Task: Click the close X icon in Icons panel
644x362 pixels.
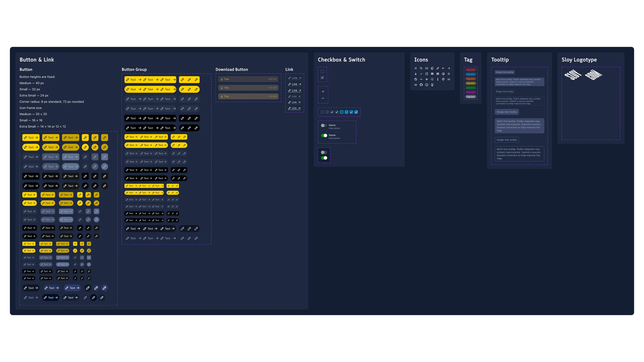Action: [416, 68]
